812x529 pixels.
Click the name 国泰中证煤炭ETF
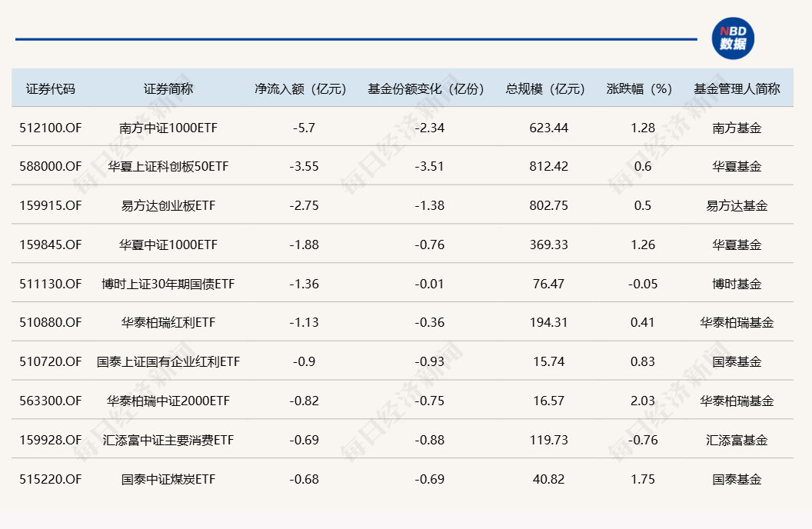click(x=168, y=479)
